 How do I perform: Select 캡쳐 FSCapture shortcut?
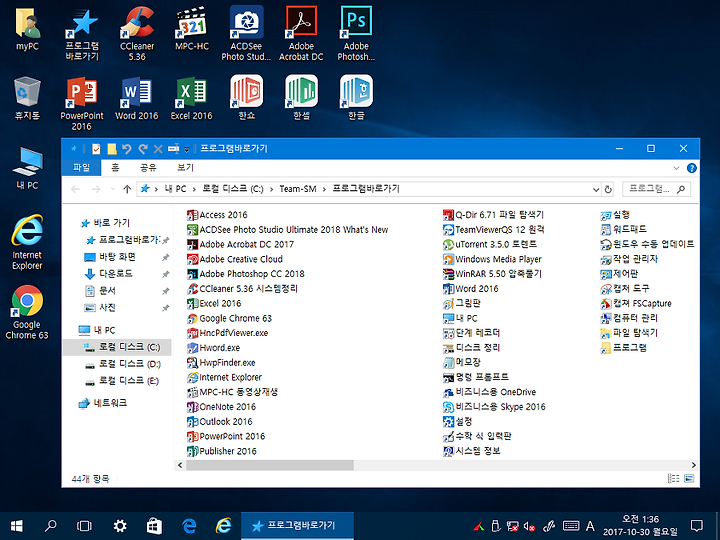pyautogui.click(x=636, y=304)
